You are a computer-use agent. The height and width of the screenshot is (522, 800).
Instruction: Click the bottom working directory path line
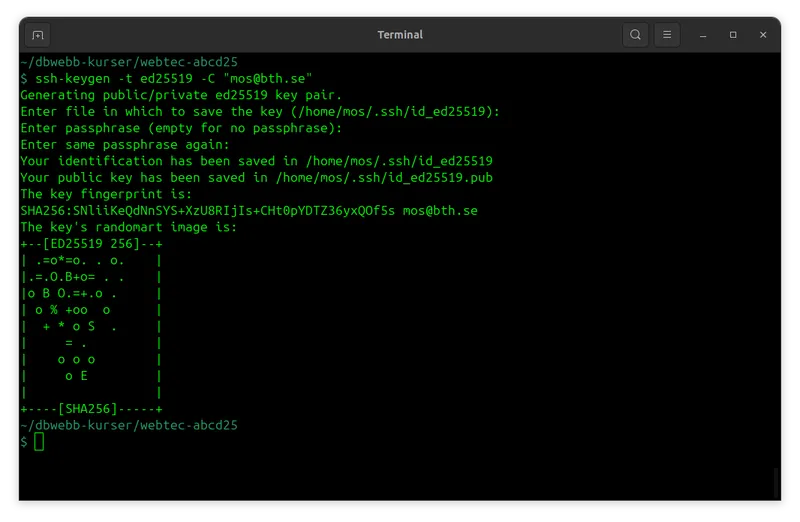(x=129, y=425)
